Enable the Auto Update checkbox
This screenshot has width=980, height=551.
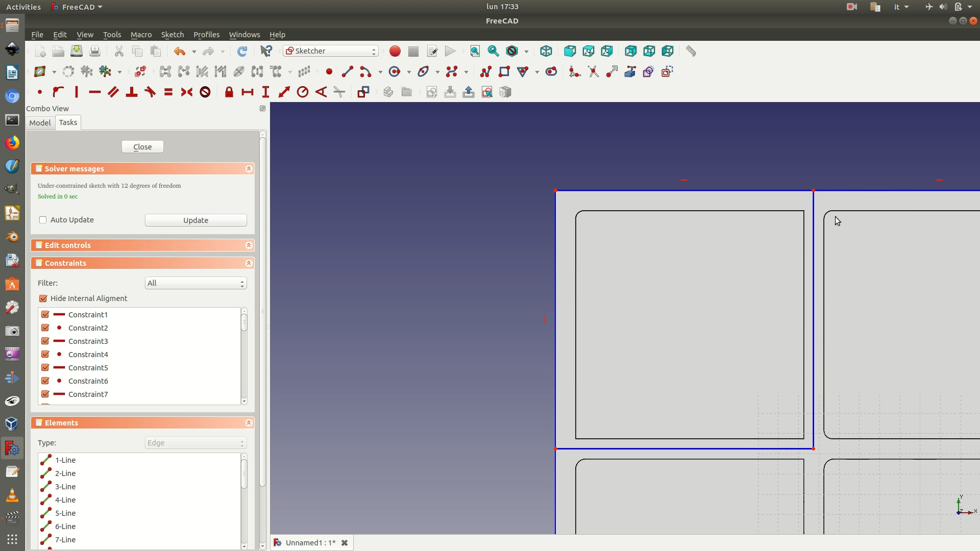point(43,220)
